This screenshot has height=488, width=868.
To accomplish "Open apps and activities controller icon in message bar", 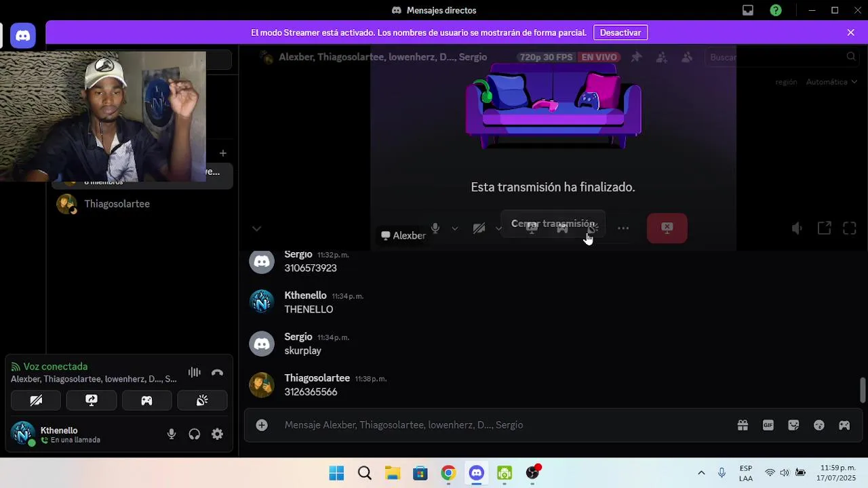I will 844,425.
